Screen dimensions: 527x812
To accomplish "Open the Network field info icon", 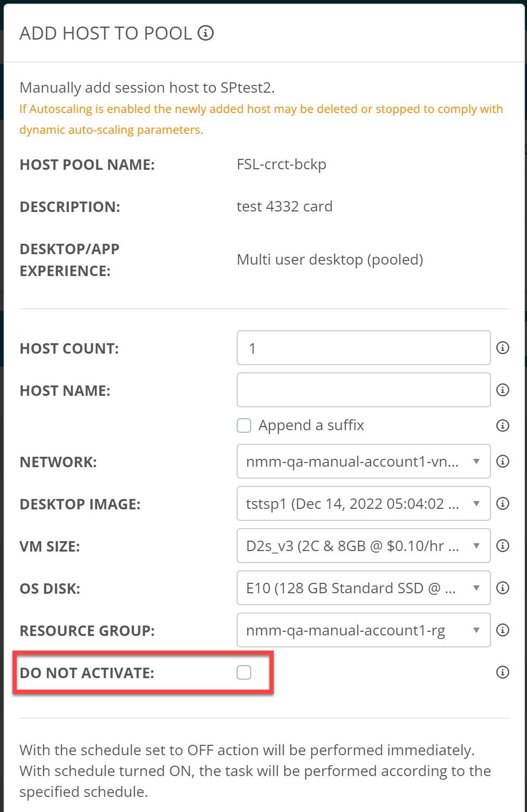I will [503, 461].
